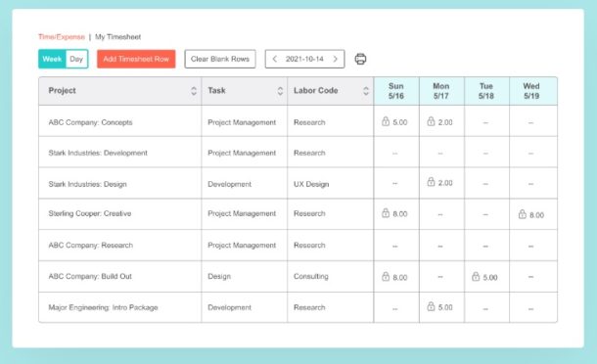Viewport: 597px width, 364px height.
Task: Sort by Project column arrows
Action: tap(194, 91)
